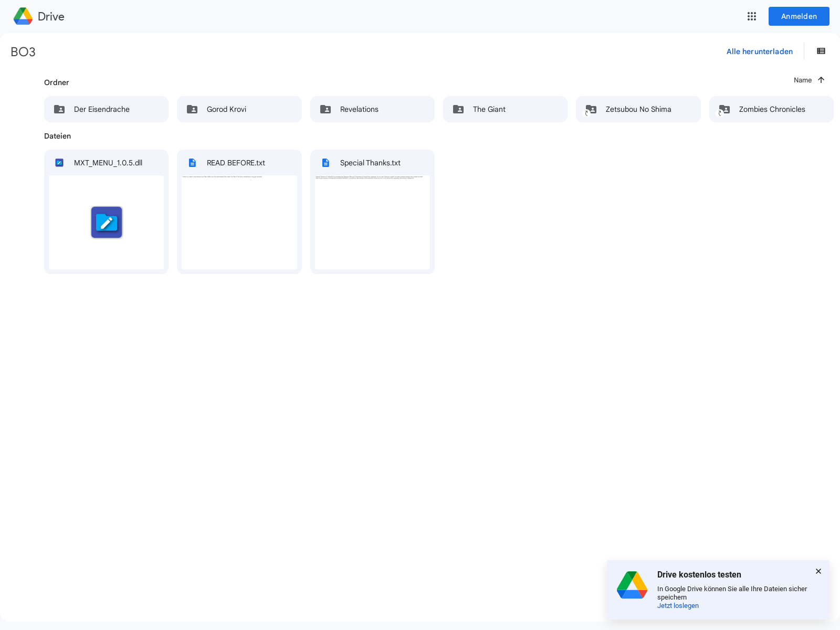This screenshot has height=630, width=840.
Task: Click the Zombies Chronicles shortcut folder icon
Action: [x=724, y=109]
